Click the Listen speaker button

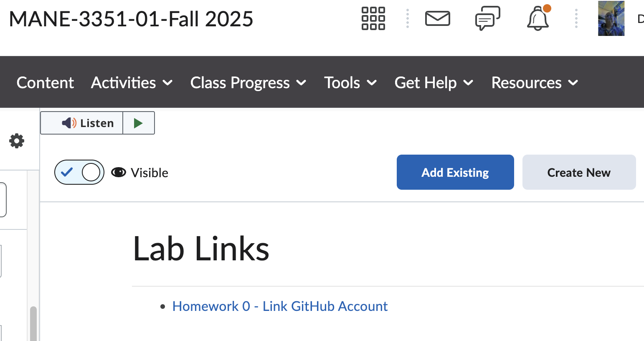tap(82, 123)
